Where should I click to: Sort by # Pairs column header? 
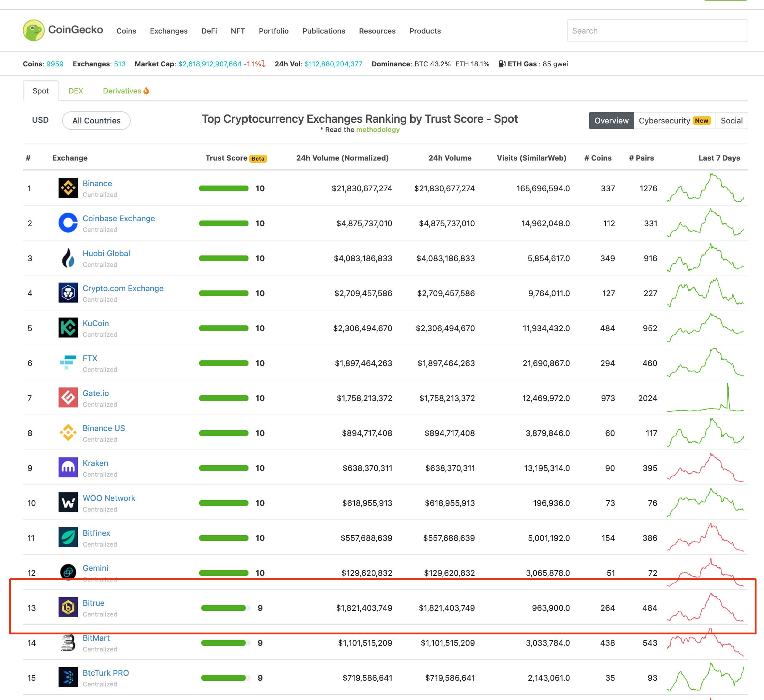(641, 158)
